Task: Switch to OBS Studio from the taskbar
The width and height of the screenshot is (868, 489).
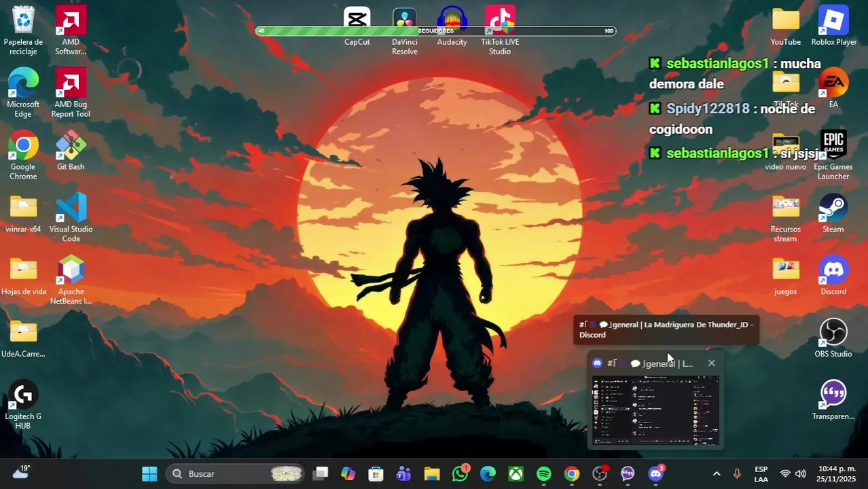Action: pos(600,474)
